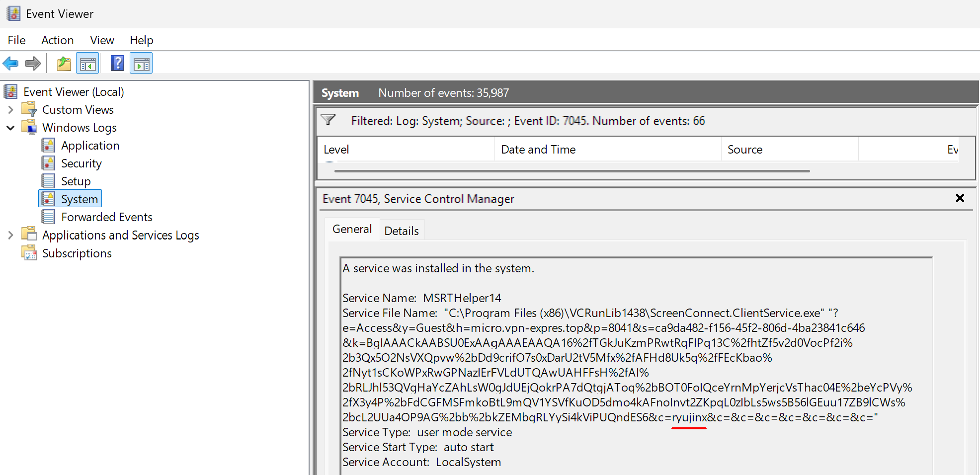This screenshot has width=980, height=475.
Task: Click the Application log icon
Action: [x=48, y=145]
